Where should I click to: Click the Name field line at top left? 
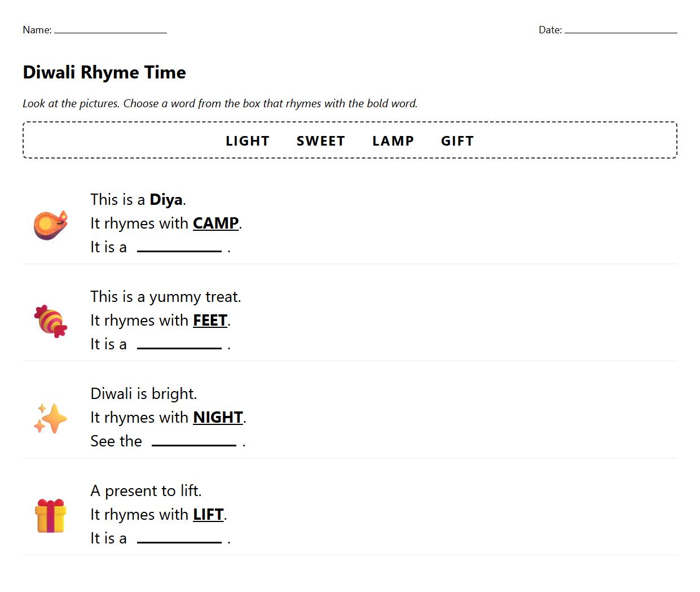(x=110, y=33)
